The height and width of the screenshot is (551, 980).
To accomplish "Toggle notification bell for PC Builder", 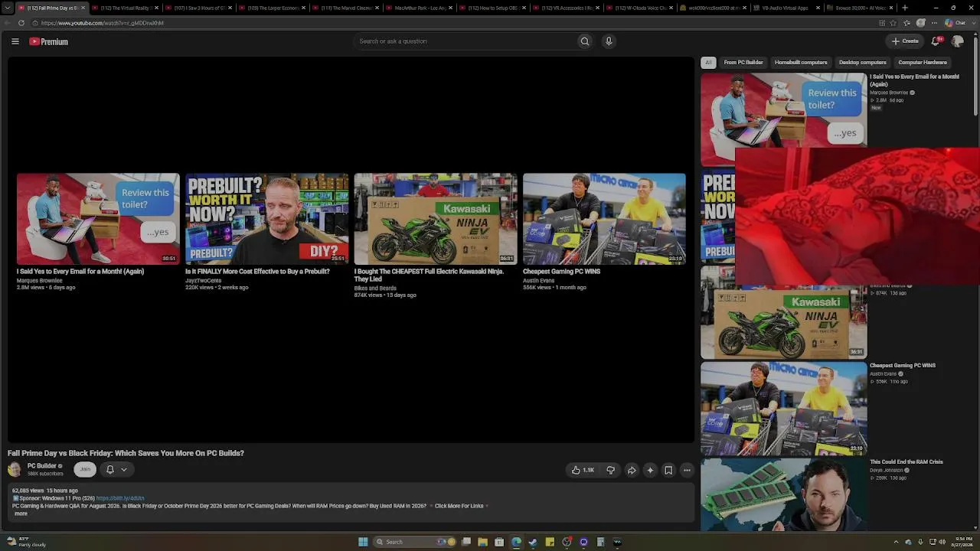I will (109, 470).
